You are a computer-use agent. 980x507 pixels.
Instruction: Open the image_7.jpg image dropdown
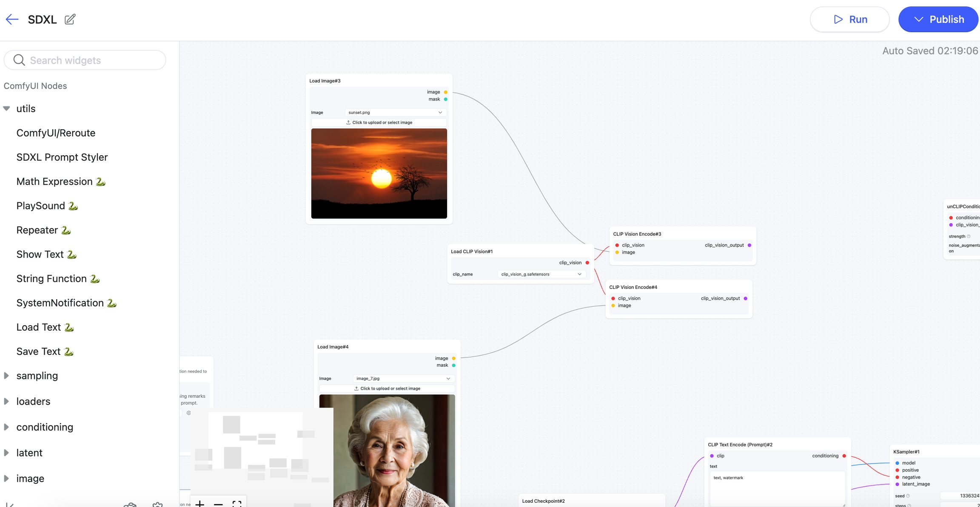(x=403, y=378)
